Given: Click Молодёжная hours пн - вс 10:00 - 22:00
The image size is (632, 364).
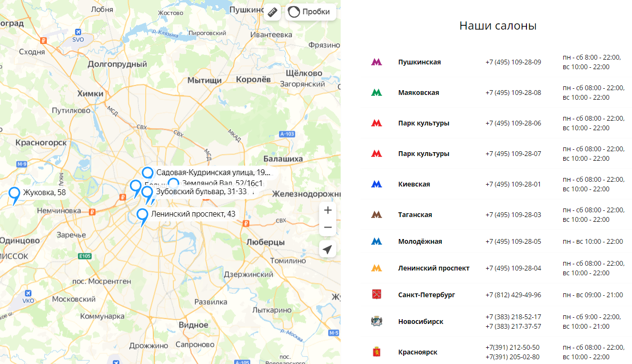Looking at the screenshot, I should [593, 241].
